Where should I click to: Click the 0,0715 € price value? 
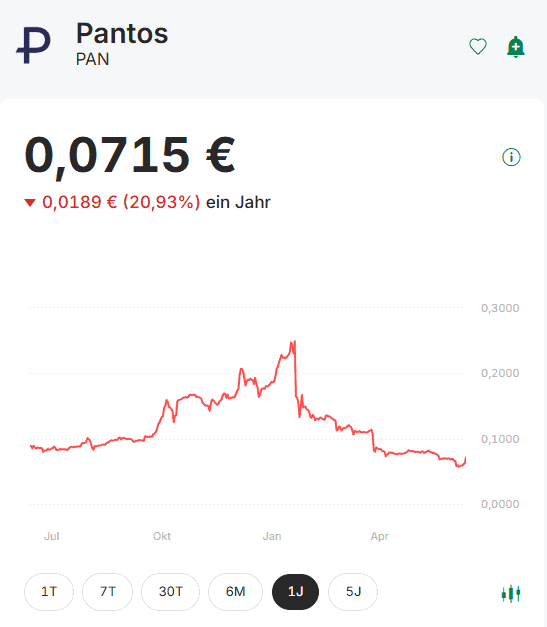[x=130, y=155]
